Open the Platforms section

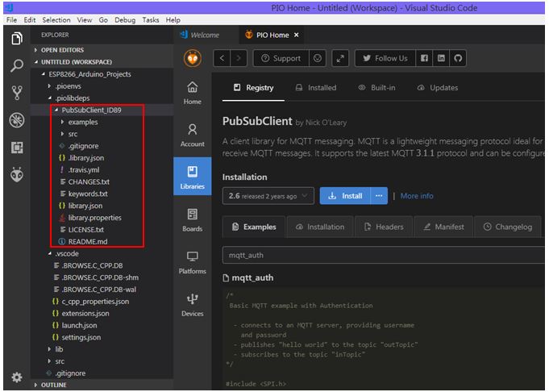click(192, 263)
